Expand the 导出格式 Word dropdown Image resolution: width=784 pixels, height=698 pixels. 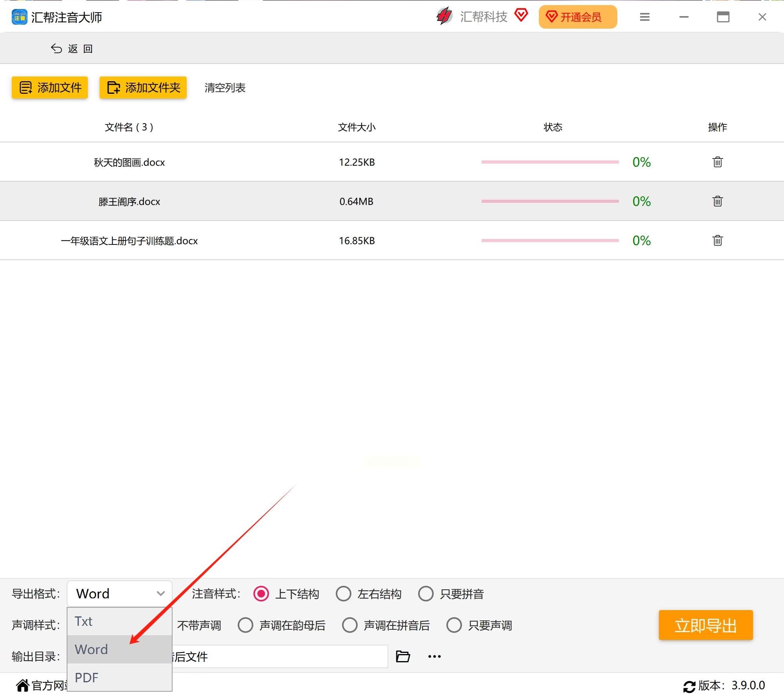pos(120,594)
